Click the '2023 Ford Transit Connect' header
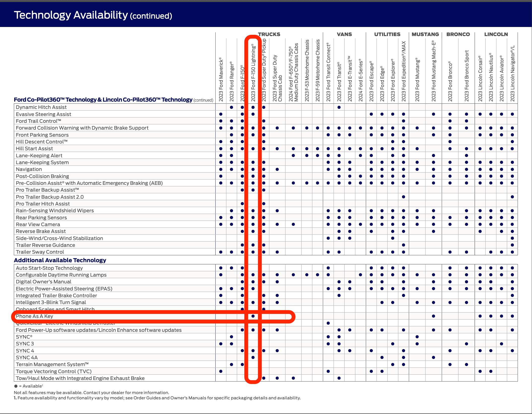 [328, 72]
